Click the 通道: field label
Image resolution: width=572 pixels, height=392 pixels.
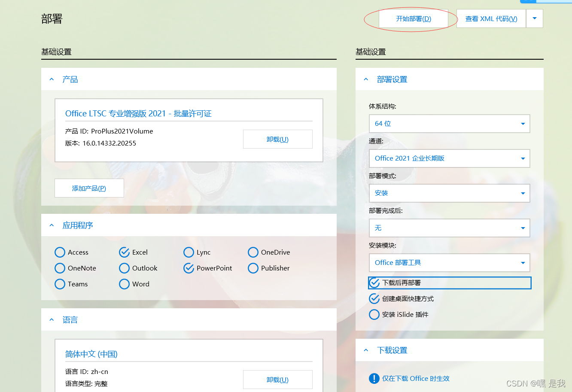[x=376, y=141]
